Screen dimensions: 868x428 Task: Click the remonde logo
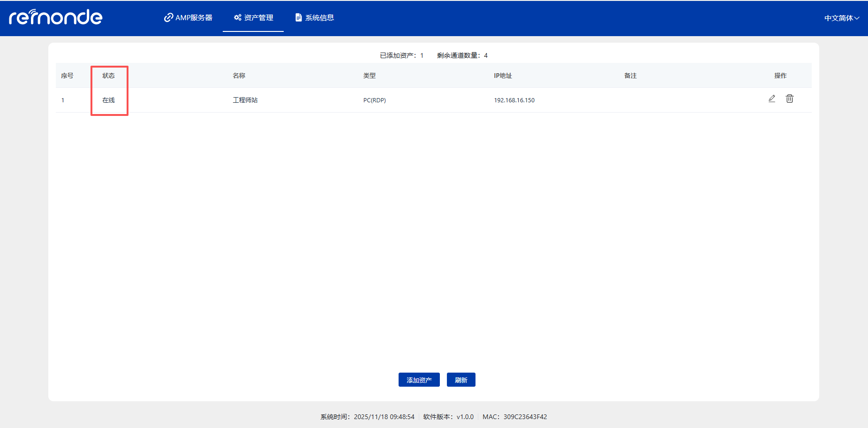point(55,17)
